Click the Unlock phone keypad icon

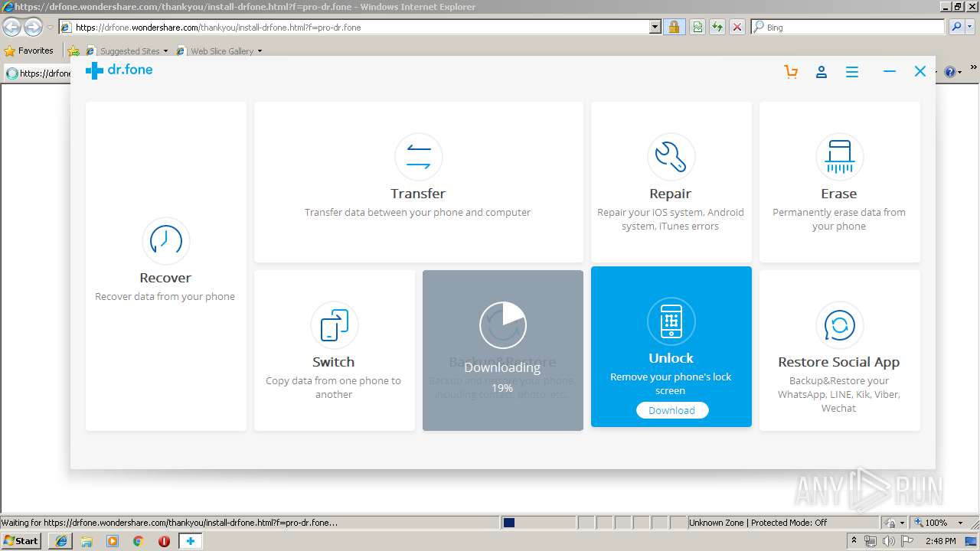tap(671, 321)
